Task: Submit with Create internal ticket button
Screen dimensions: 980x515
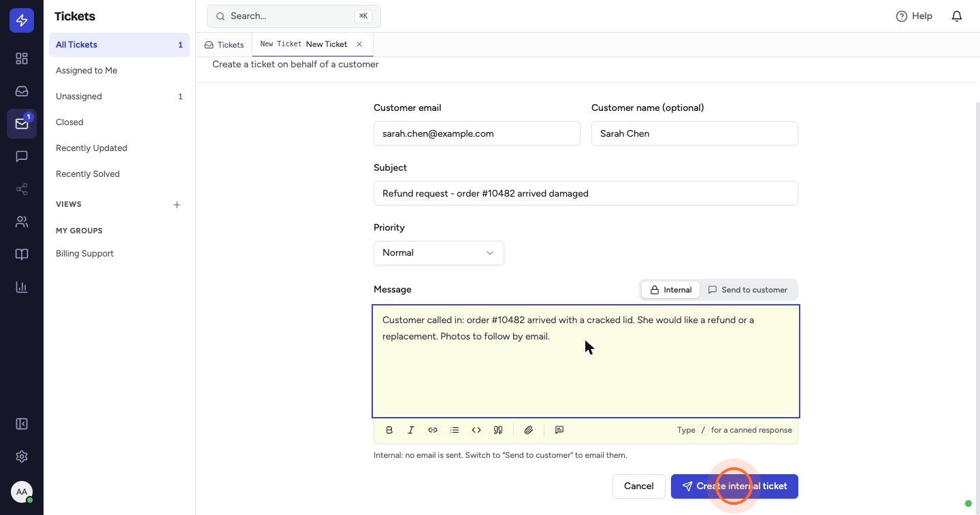Action: (x=734, y=486)
